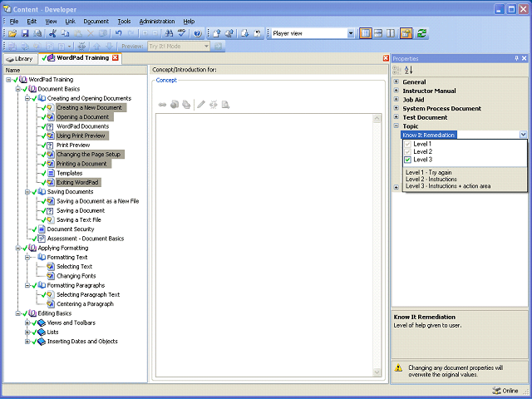532x399 pixels.
Task: Click inside the Concept text area
Action: (x=264, y=245)
